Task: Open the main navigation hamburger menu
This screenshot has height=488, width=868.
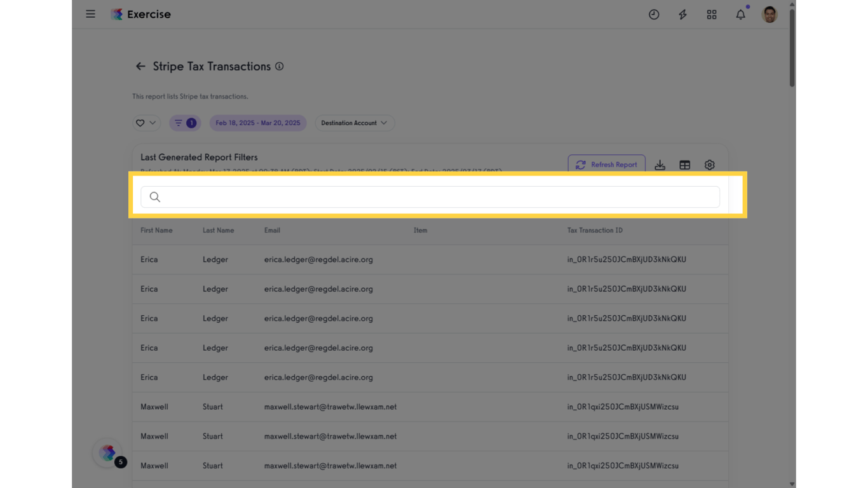Action: pos(90,13)
